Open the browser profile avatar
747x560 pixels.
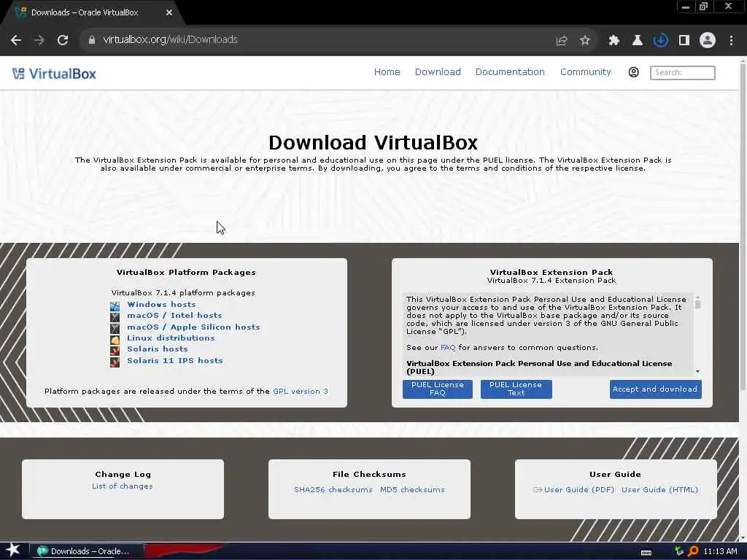click(x=708, y=41)
